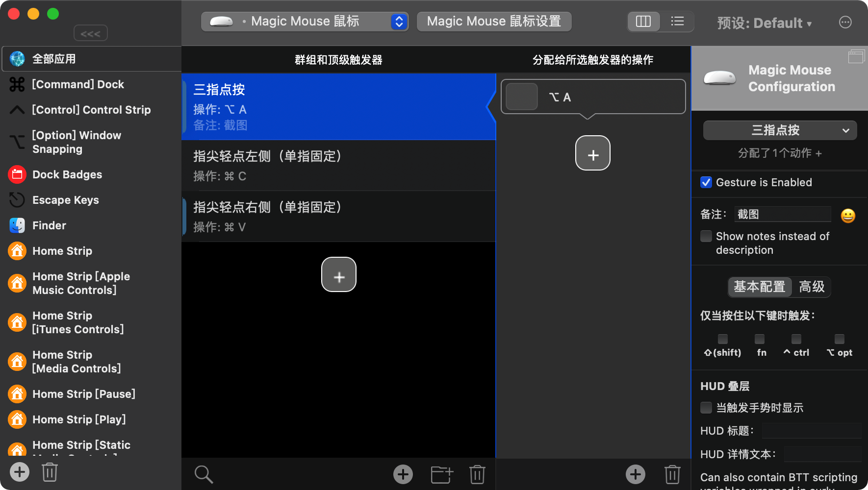Image resolution: width=868 pixels, height=490 pixels.
Task: Click the Finder app icon
Action: tap(17, 225)
